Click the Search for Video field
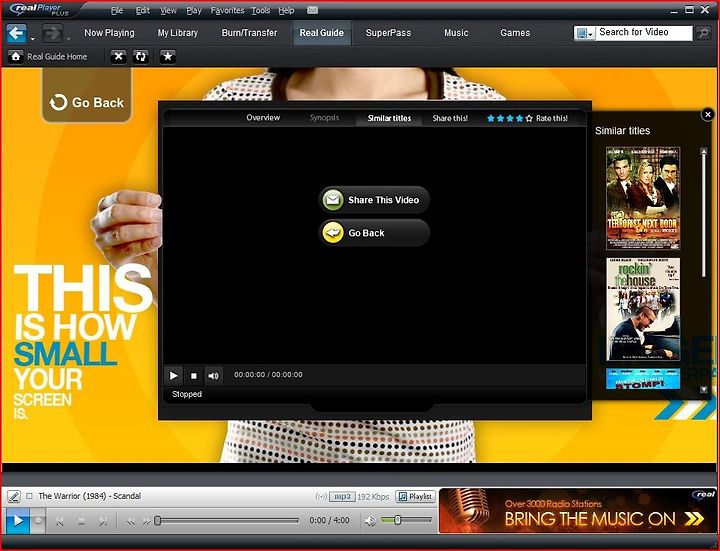This screenshot has width=720, height=551. pos(643,33)
